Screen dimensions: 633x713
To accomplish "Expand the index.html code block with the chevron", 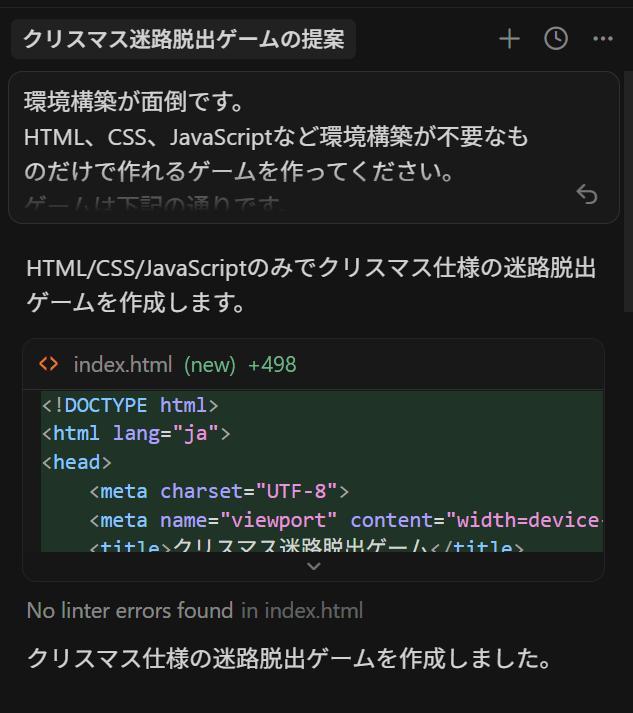I will point(314,566).
